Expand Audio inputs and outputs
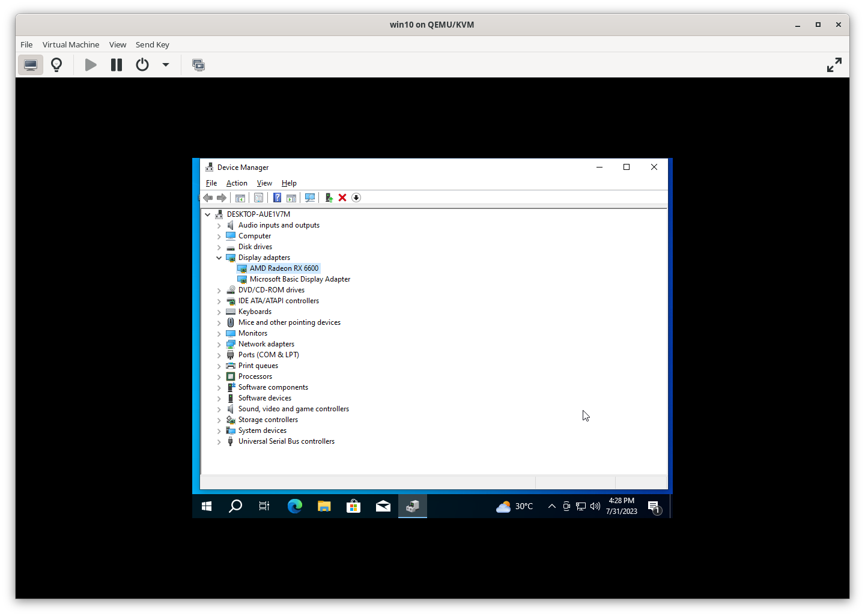 (219, 226)
